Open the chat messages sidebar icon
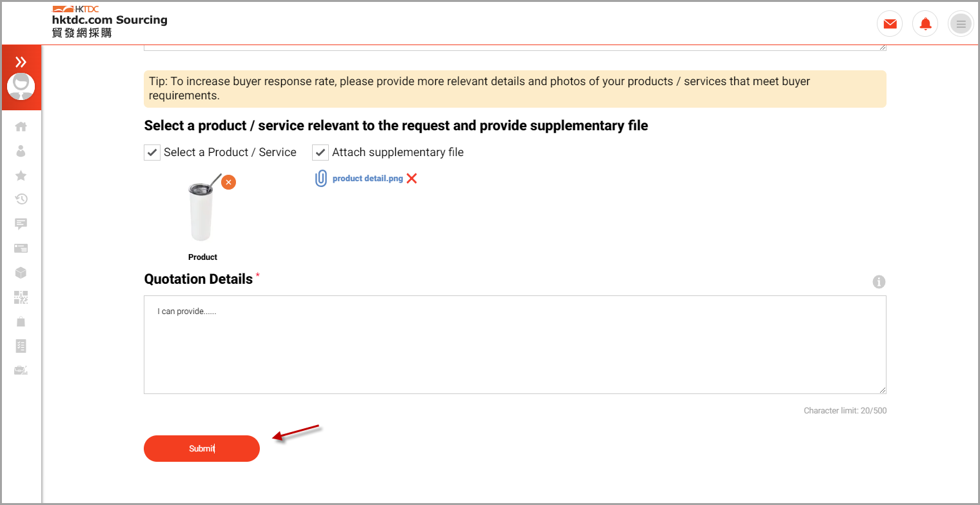The image size is (980, 505). click(21, 224)
